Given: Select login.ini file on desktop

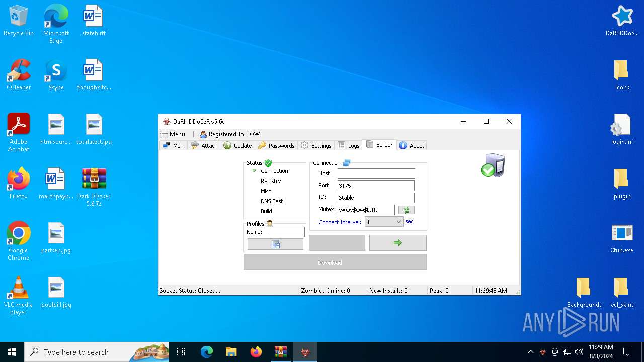Looking at the screenshot, I should point(622,130).
